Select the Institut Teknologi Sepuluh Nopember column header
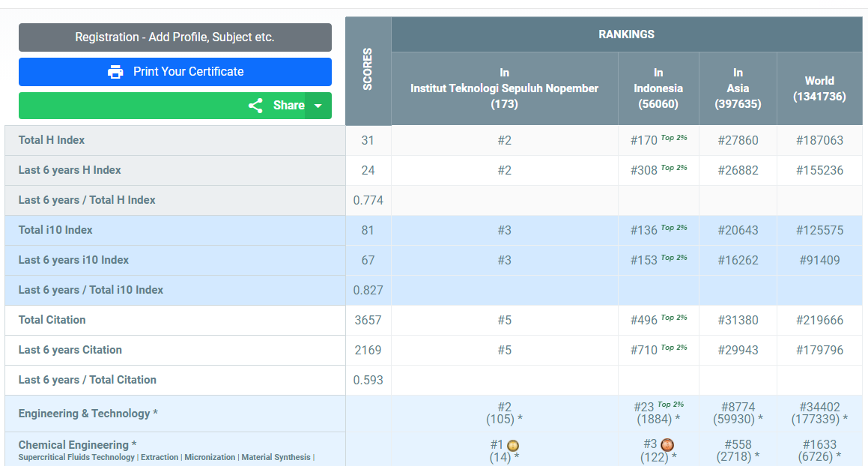Image resolution: width=868 pixels, height=466 pixels. pyautogui.click(x=504, y=88)
